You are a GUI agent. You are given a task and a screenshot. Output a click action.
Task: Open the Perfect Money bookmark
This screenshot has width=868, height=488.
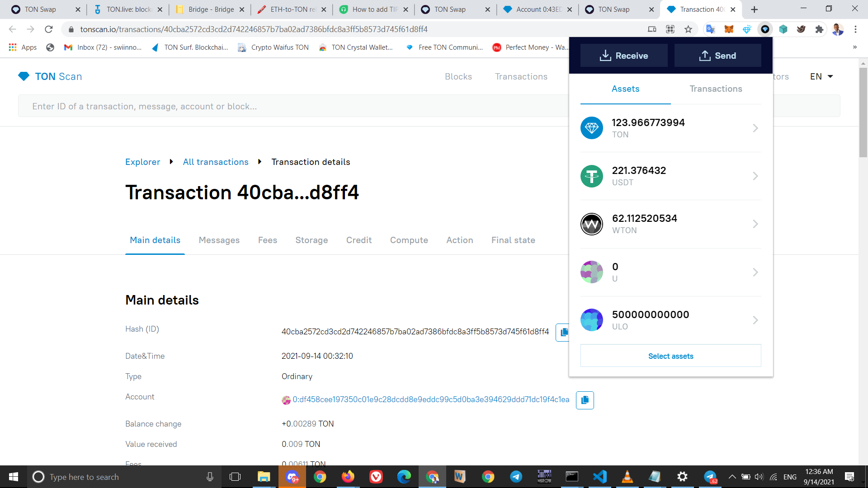coord(530,47)
